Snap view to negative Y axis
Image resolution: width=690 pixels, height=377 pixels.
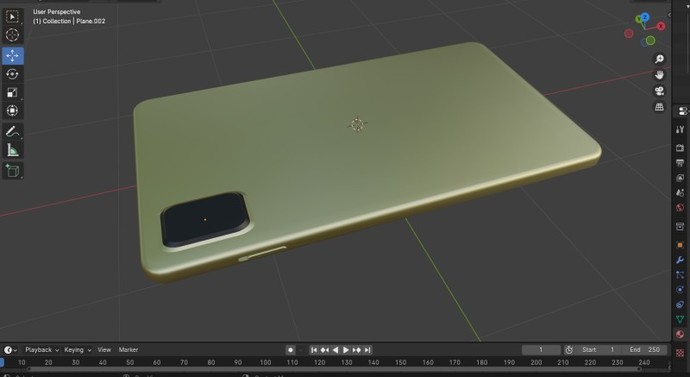pos(650,41)
